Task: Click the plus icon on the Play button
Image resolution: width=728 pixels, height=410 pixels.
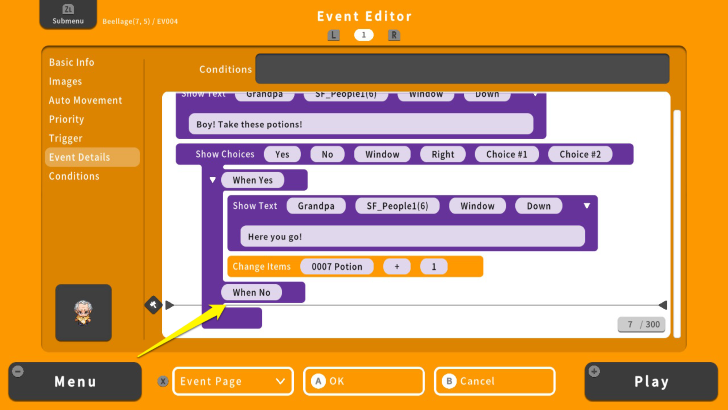Action: (596, 372)
